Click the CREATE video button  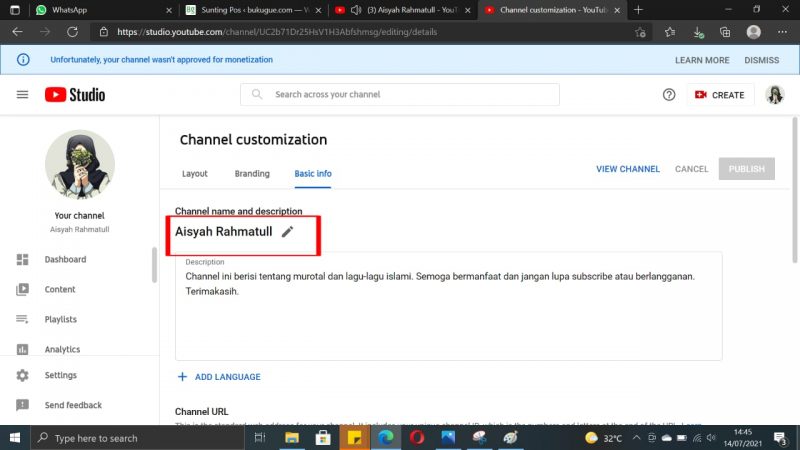(719, 95)
